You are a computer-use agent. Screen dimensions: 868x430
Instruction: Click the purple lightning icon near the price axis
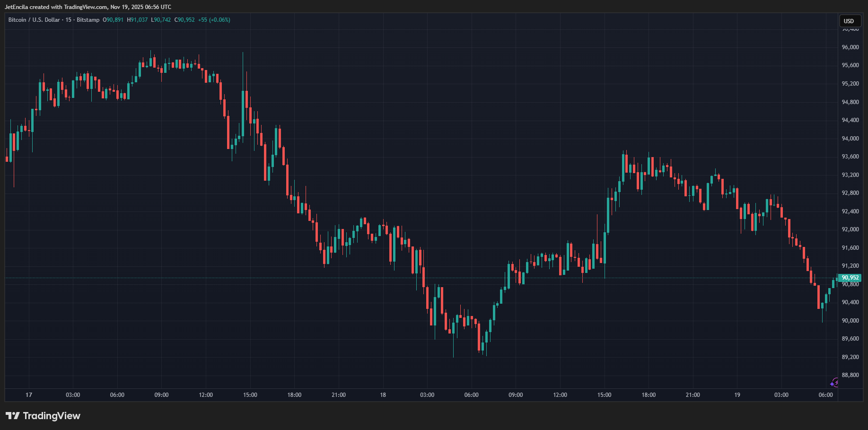tap(834, 382)
